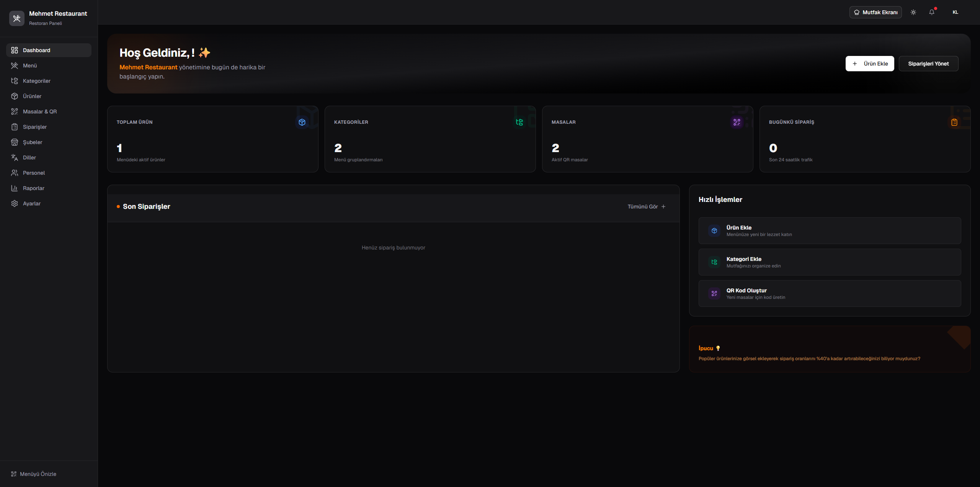Select the Siparişler clipboard icon

15,127
